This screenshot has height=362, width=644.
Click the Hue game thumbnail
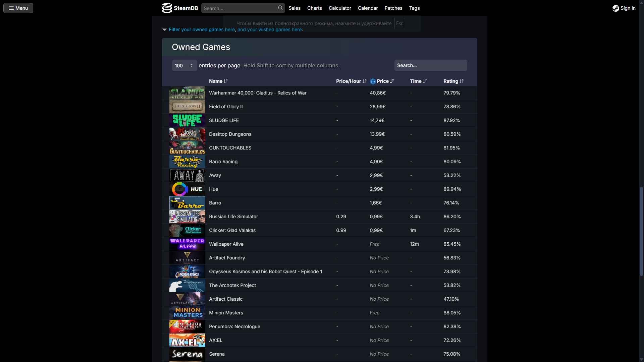[187, 189]
